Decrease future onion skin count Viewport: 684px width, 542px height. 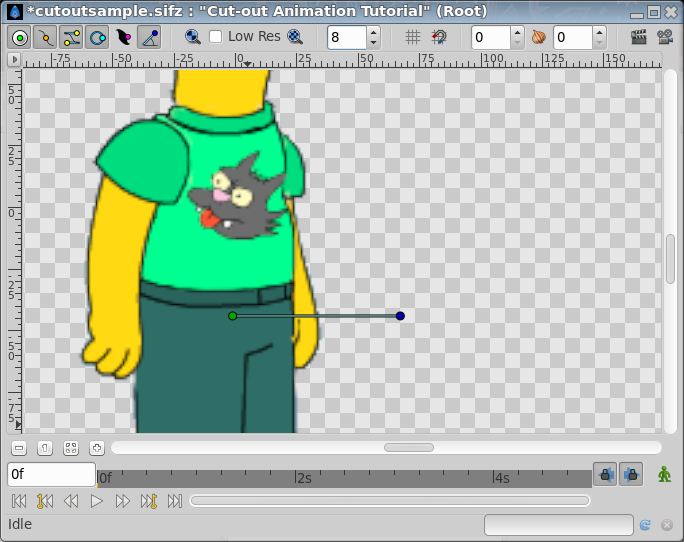599,43
